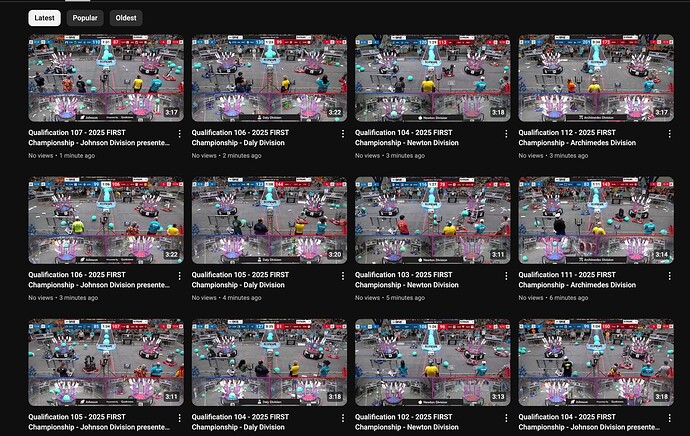Open options menu for Qualification 107 Johnson Division
The image size is (690, 436).
180,134
